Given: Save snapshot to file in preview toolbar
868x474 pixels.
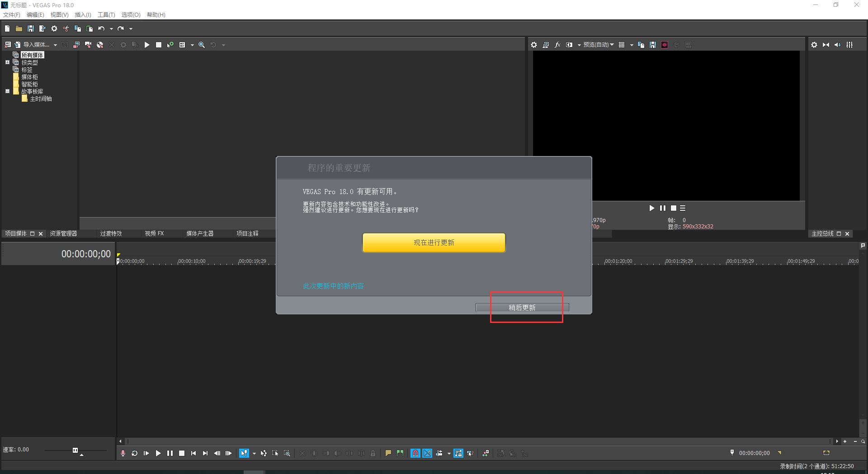Looking at the screenshot, I should (x=653, y=45).
